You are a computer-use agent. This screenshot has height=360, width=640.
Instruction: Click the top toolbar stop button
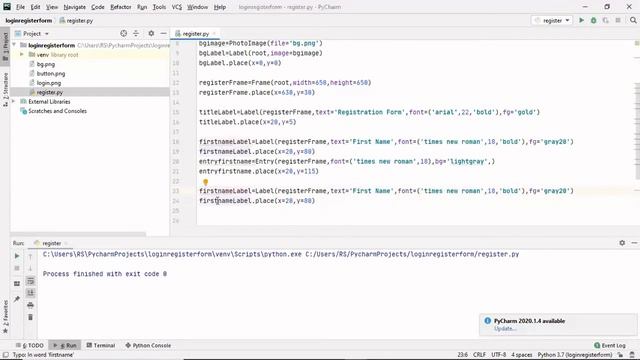pos(618,20)
